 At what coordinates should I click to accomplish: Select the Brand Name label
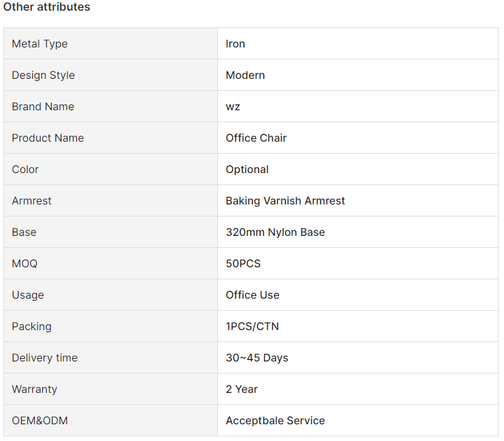(43, 107)
